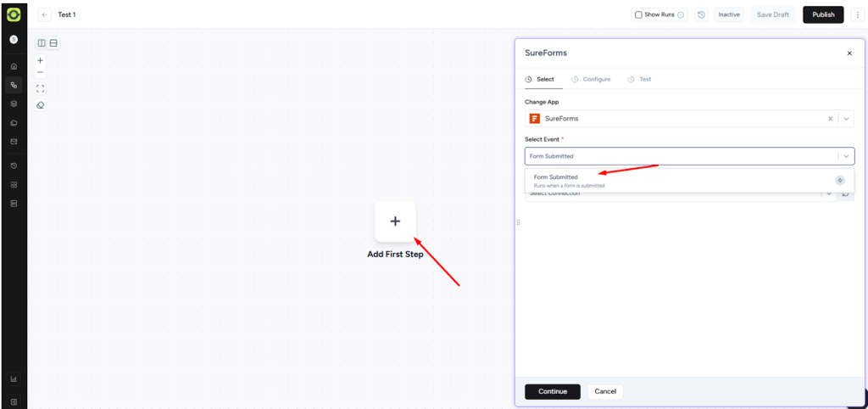Open the Select Event dropdown chevron
The height and width of the screenshot is (409, 868).
(x=846, y=156)
